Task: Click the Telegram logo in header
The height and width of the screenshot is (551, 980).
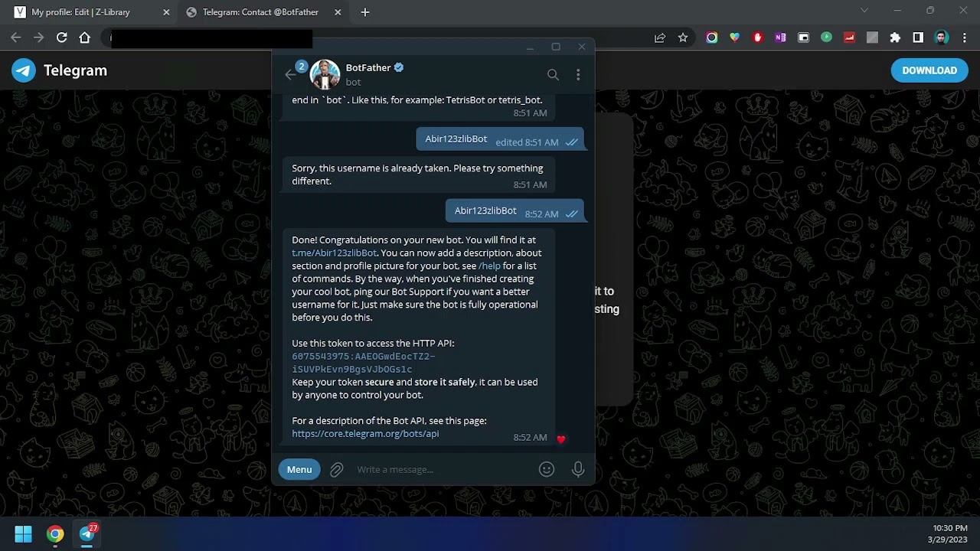Action: (x=24, y=70)
